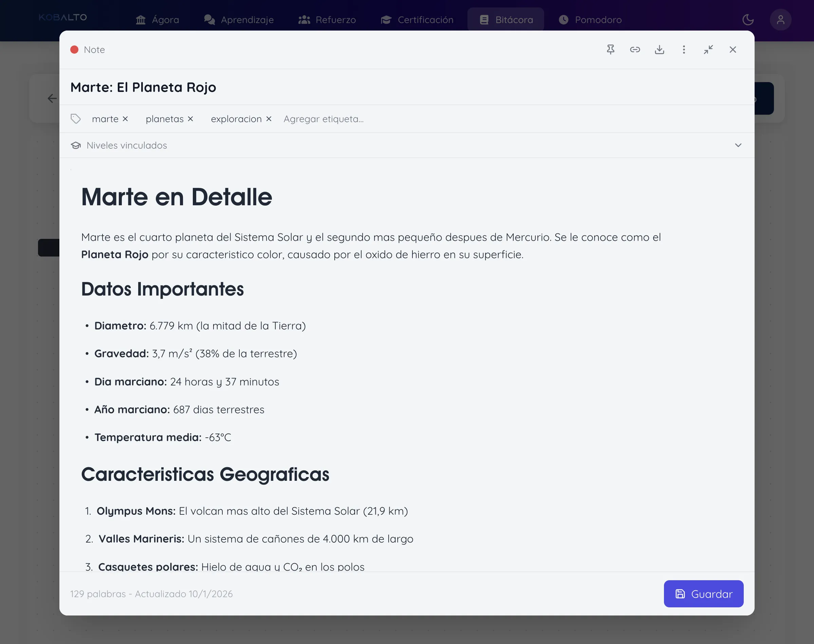Switch to the Bitácora tab
The image size is (814, 644).
click(x=505, y=20)
